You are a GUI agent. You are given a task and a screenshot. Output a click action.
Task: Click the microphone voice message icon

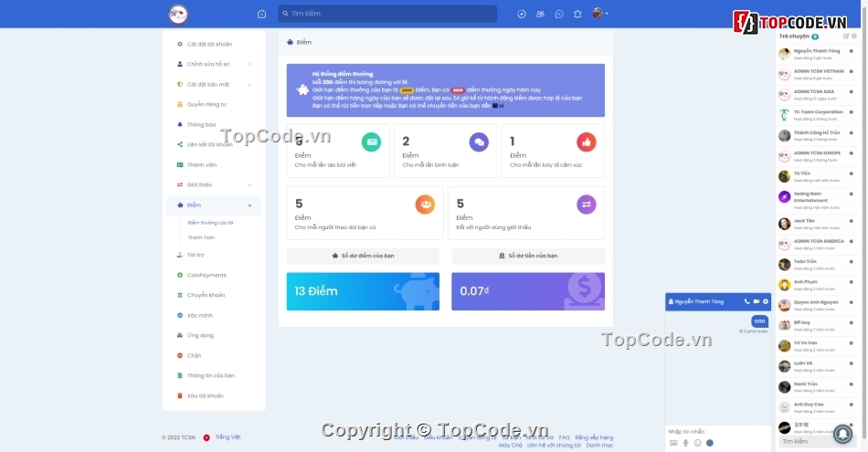[685, 443]
